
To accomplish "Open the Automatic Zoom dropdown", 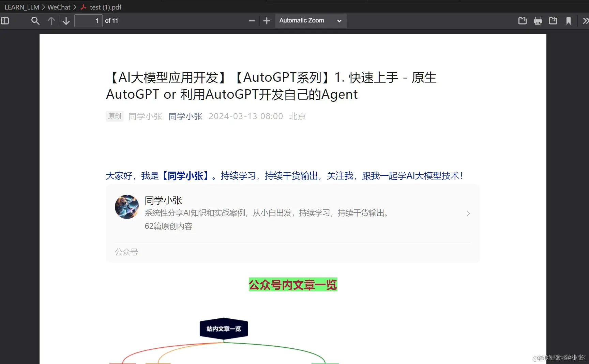I will [311, 20].
